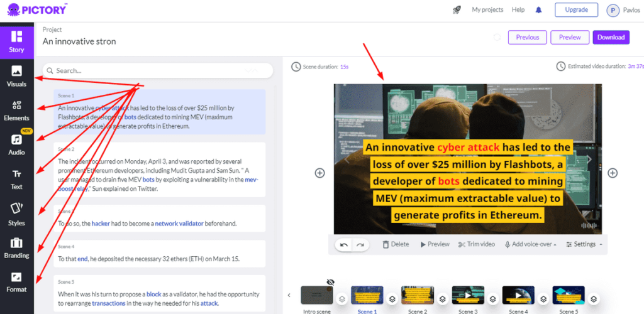Select Scene 2 text card

tap(159, 170)
